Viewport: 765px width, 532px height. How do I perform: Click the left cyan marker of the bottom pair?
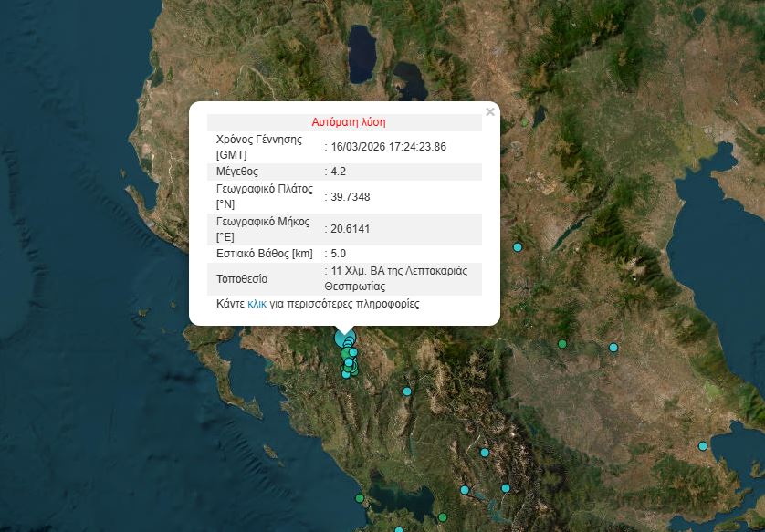pos(465,490)
